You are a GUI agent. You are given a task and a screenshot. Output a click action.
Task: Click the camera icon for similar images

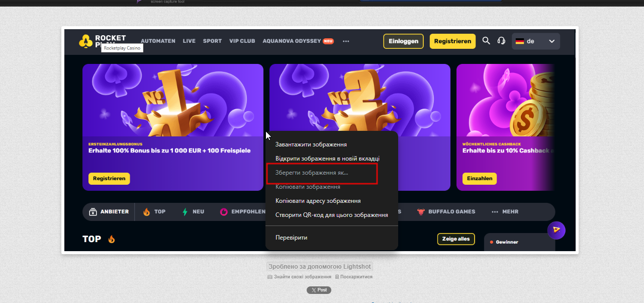pyautogui.click(x=270, y=277)
